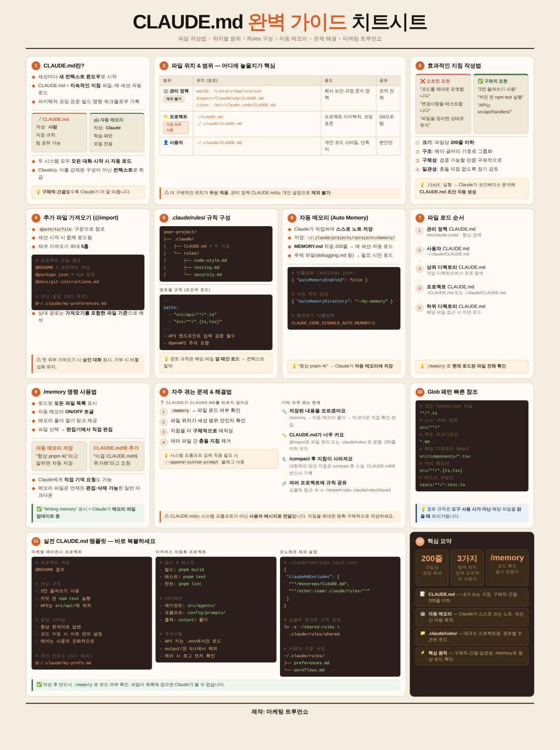Click the warning icon beside 더 구체적인 위치가 우선 적용
The width and height of the screenshot is (560, 750).
167,193
